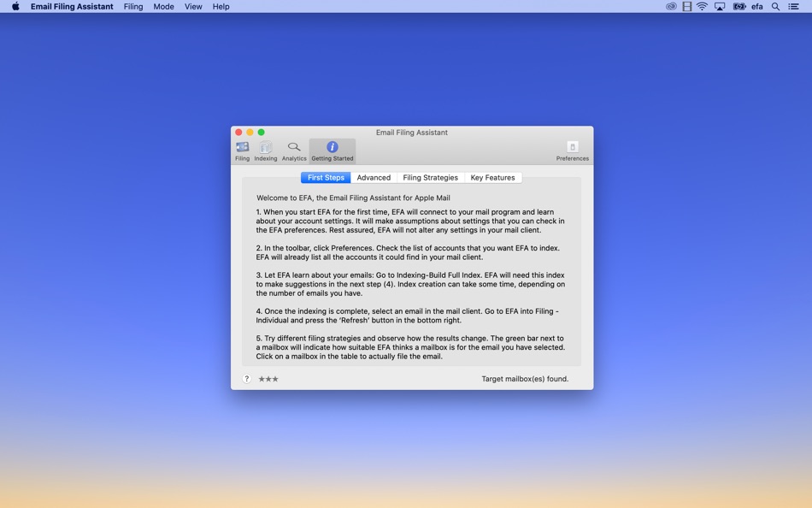Maximize the window with the green button
The width and height of the screenshot is (812, 508).
point(261,133)
